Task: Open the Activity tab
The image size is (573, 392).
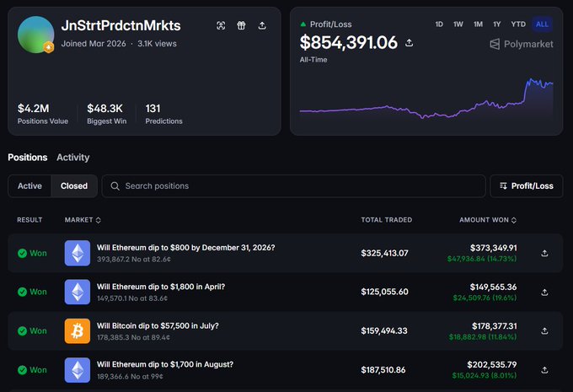Action: click(x=72, y=158)
